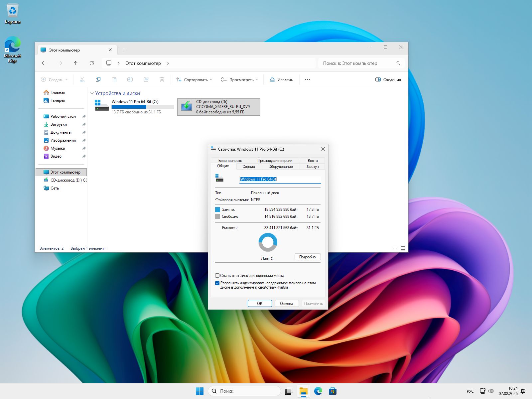This screenshot has width=532, height=399.
Task: Go to 'Рабочий стол' in sidebar
Action: point(63,116)
